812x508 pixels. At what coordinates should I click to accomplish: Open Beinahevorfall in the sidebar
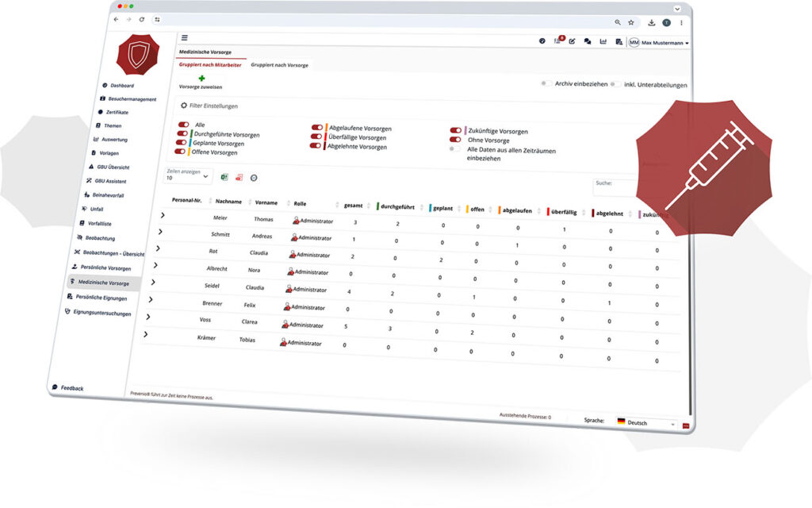point(104,195)
